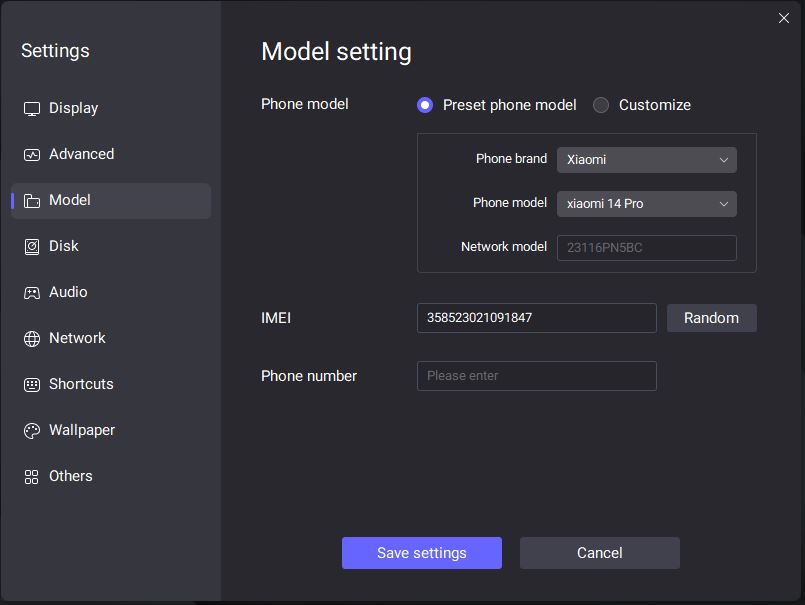
Task: Click the Wallpaper palette icon
Action: click(32, 431)
